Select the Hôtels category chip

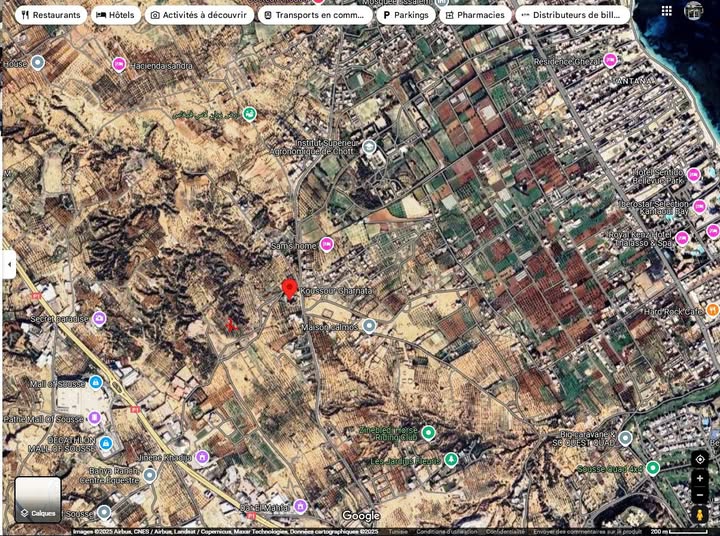(115, 15)
